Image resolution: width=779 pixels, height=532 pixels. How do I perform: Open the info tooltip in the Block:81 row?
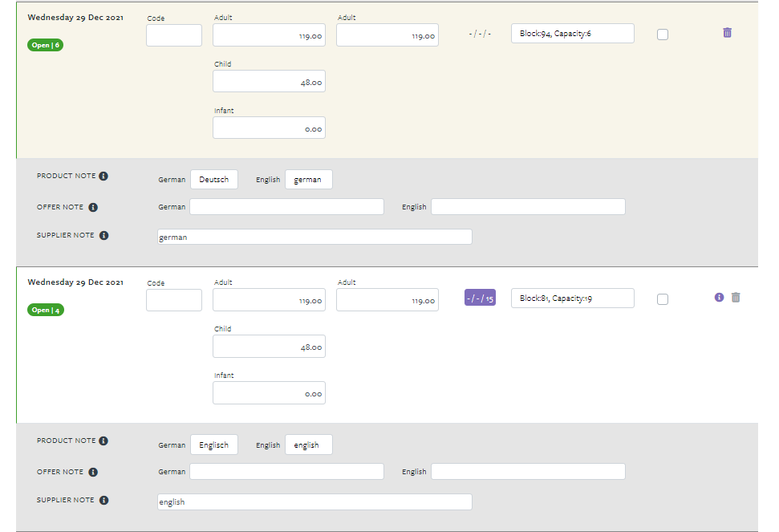click(718, 297)
